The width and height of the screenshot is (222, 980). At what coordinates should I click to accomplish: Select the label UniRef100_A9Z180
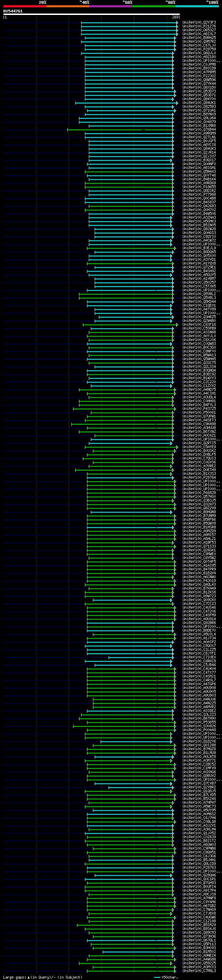pos(199,57)
